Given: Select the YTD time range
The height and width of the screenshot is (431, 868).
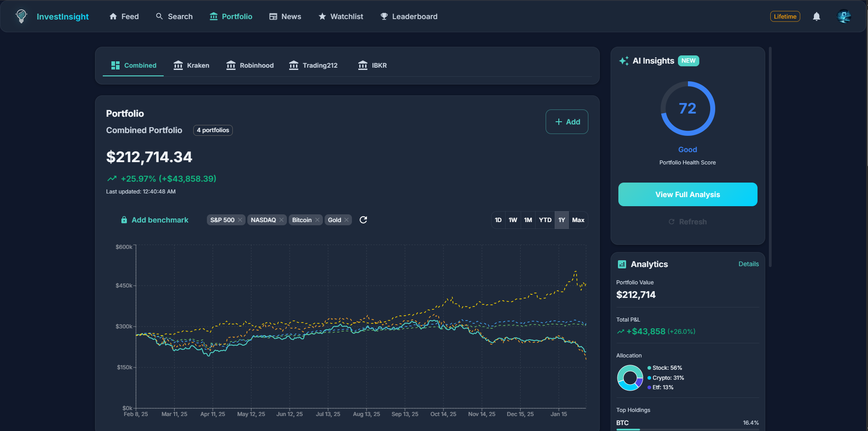Looking at the screenshot, I should (545, 220).
